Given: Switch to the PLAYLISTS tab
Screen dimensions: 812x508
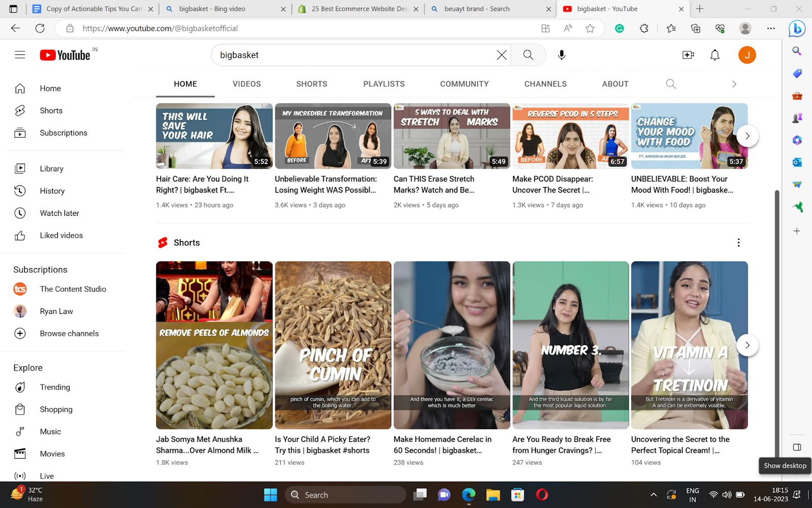Looking at the screenshot, I should click(384, 84).
